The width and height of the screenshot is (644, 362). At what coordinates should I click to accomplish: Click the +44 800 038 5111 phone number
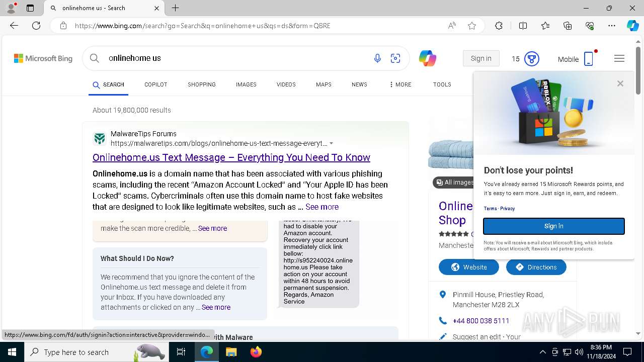coord(481,321)
